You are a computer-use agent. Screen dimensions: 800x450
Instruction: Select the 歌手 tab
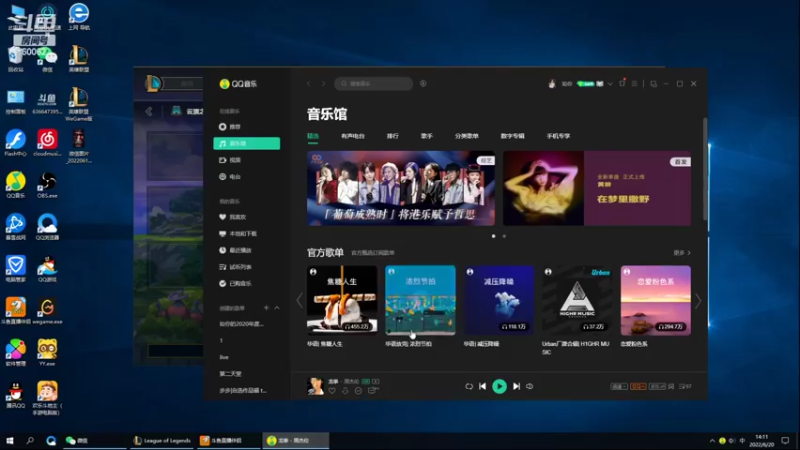pos(427,136)
